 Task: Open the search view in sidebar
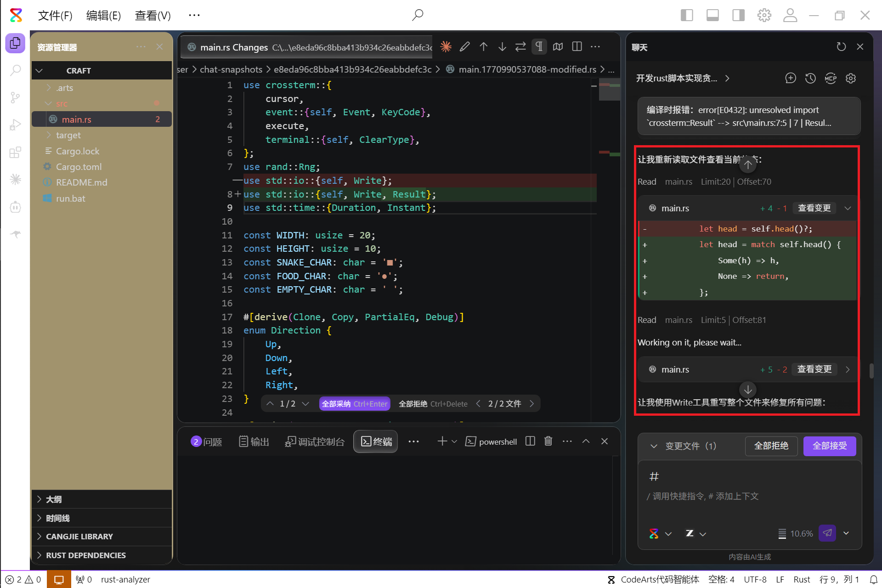pyautogui.click(x=15, y=70)
